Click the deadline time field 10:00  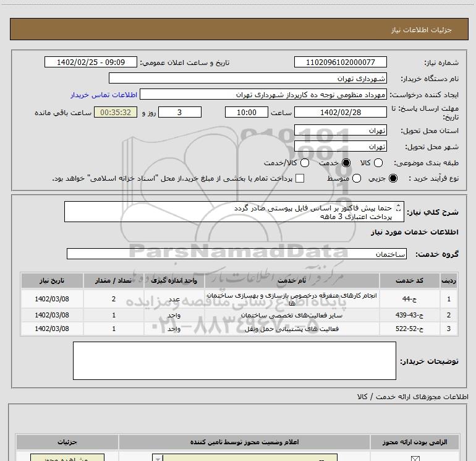click(247, 112)
